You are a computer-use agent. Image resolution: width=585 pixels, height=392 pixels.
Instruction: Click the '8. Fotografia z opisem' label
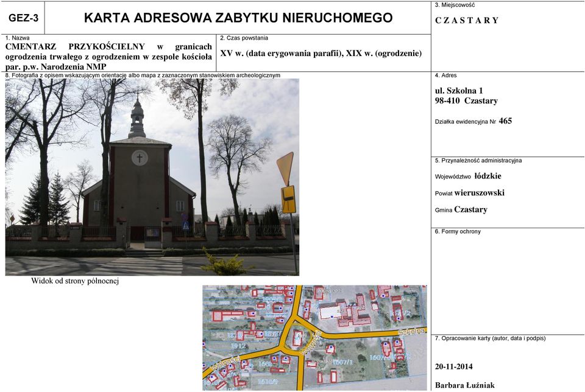pyautogui.click(x=143, y=75)
